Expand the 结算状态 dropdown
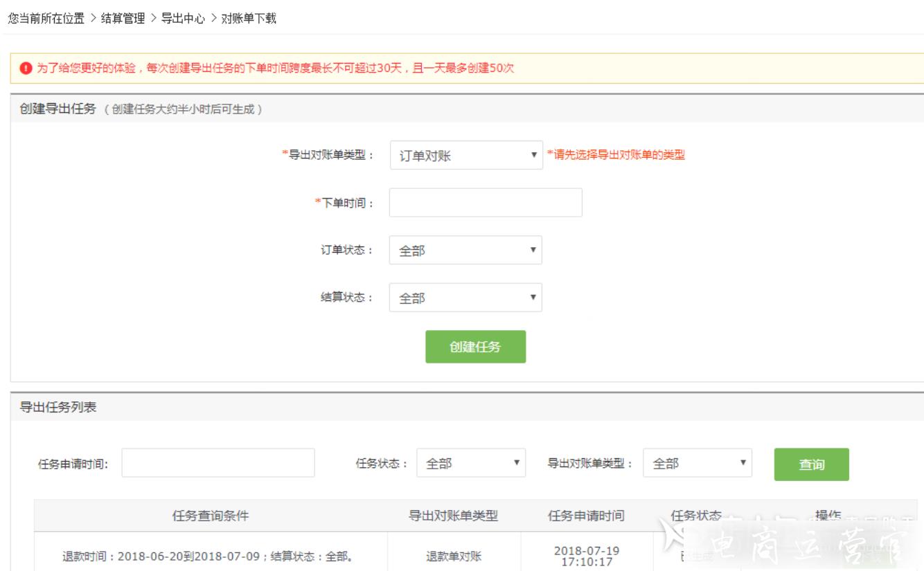The height and width of the screenshot is (571, 924). pos(465,298)
